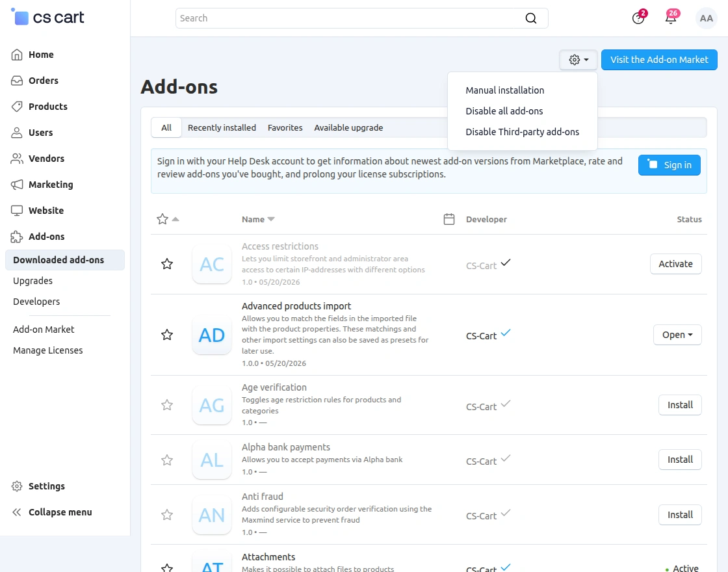The width and height of the screenshot is (728, 572).
Task: Click the Settings gear icon in sidebar
Action: click(x=17, y=486)
